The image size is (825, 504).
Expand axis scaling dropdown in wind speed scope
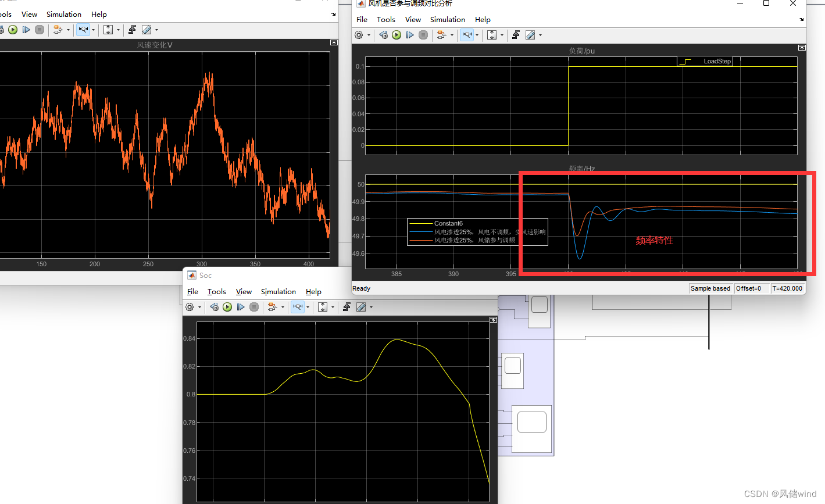[x=118, y=30]
